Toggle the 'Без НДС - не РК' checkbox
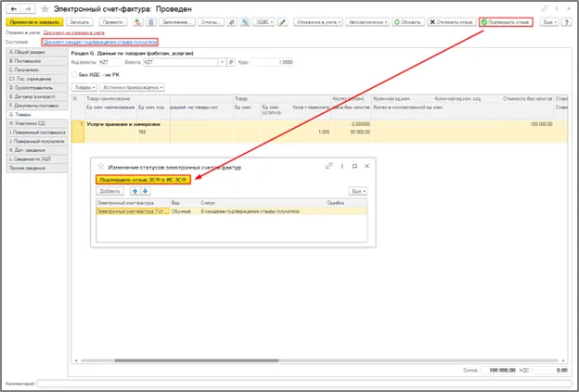Screen dimensions: 579x392 [74, 75]
